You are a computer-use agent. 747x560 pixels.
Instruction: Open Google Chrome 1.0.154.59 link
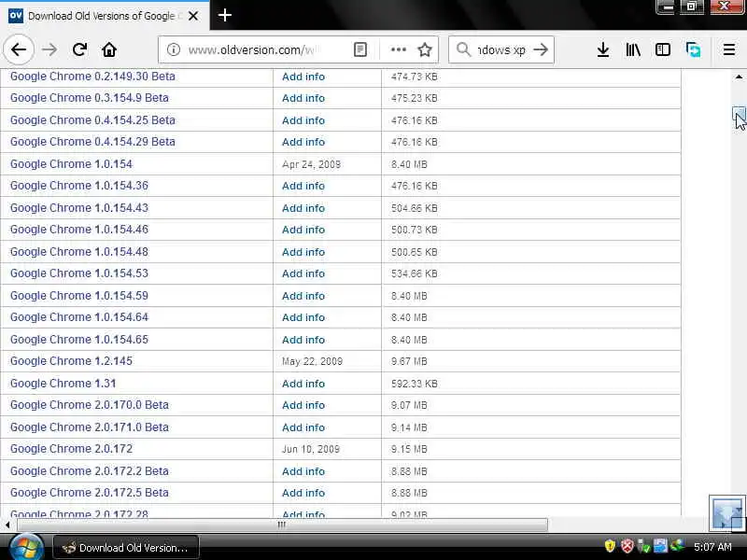coord(79,295)
